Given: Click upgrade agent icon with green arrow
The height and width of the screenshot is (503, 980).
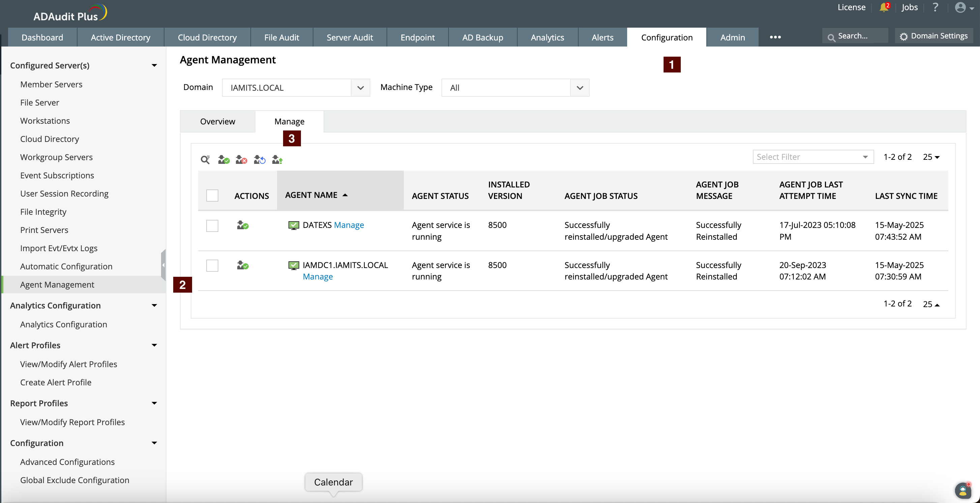Looking at the screenshot, I should 277,160.
